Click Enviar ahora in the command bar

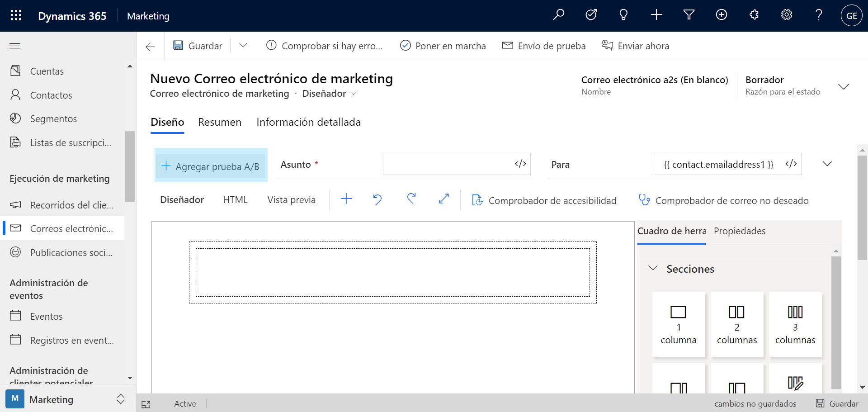(636, 45)
